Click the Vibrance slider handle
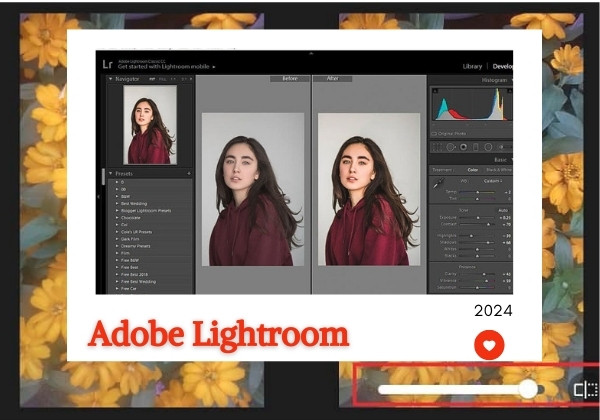The width and height of the screenshot is (600, 420). click(x=487, y=281)
